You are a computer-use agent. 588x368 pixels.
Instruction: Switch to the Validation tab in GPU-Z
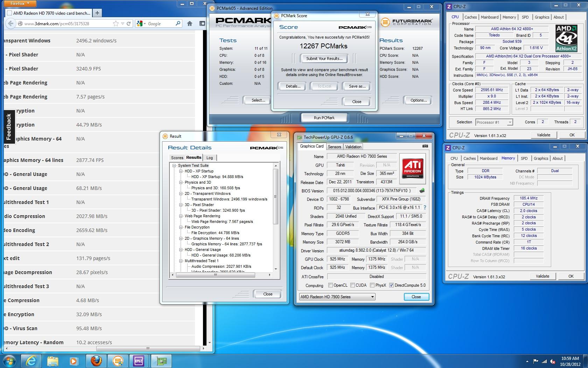(x=353, y=147)
